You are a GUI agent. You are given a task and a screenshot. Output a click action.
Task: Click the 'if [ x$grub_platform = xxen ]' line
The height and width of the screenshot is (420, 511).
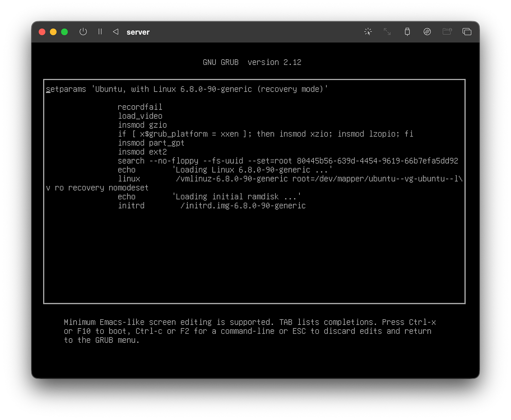[265, 134]
